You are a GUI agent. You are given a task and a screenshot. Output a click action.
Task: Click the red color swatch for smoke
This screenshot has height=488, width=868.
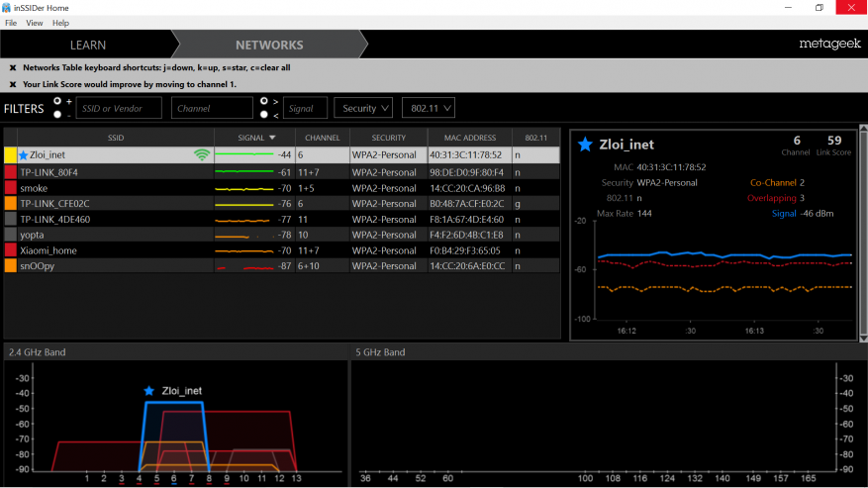tap(11, 188)
